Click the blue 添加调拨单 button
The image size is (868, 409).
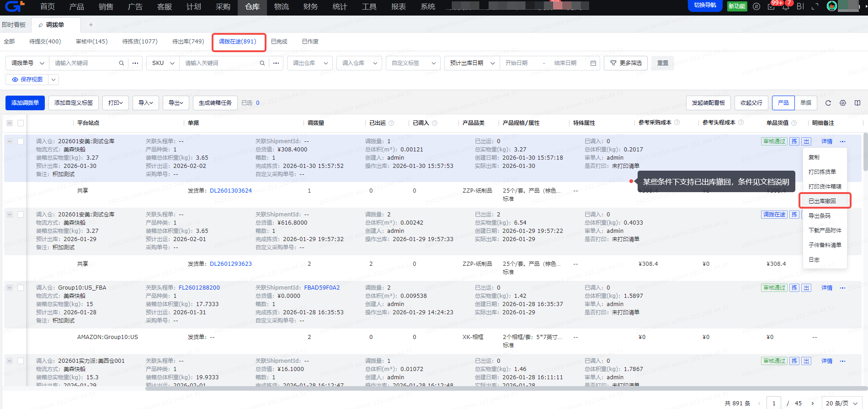[25, 103]
